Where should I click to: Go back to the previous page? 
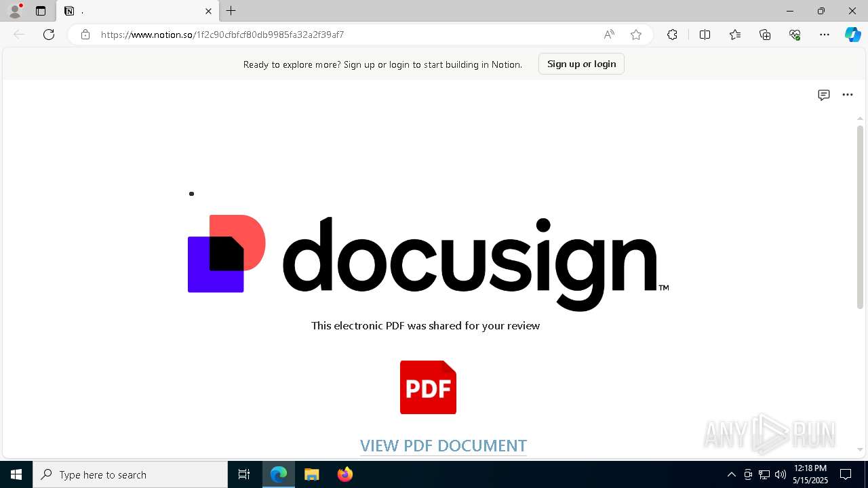click(19, 35)
